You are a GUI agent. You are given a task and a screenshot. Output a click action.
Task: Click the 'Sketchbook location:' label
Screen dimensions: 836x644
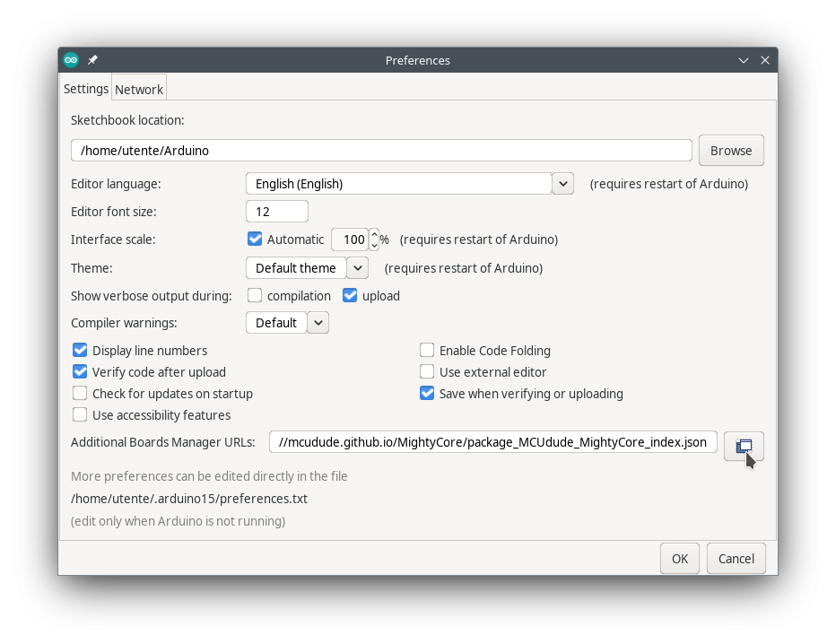tap(127, 120)
